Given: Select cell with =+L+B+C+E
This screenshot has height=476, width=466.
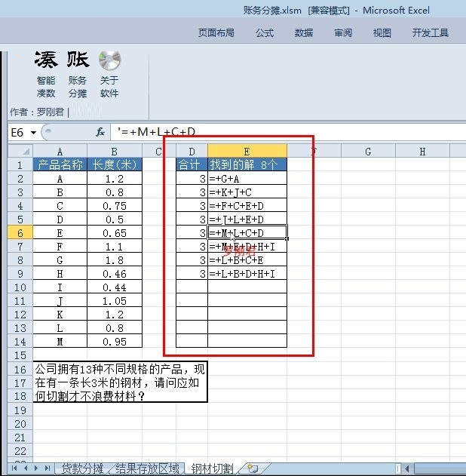Looking at the screenshot, I should (x=247, y=260).
